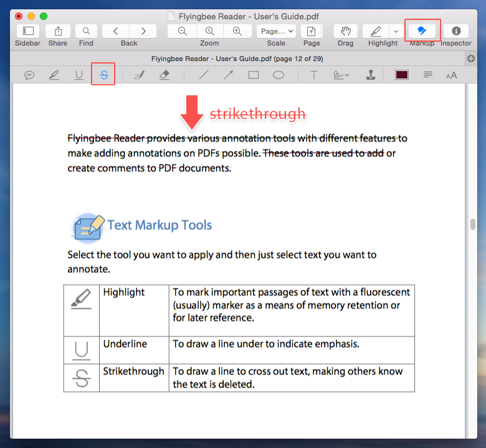Click the Find magnifier button
Viewport: 486px width, 448px height.
pyautogui.click(x=86, y=31)
